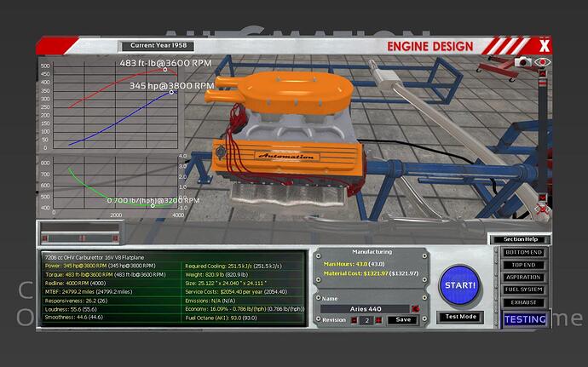This screenshot has height=367, width=588.
Task: Select the Exhaust section
Action: 525,301
